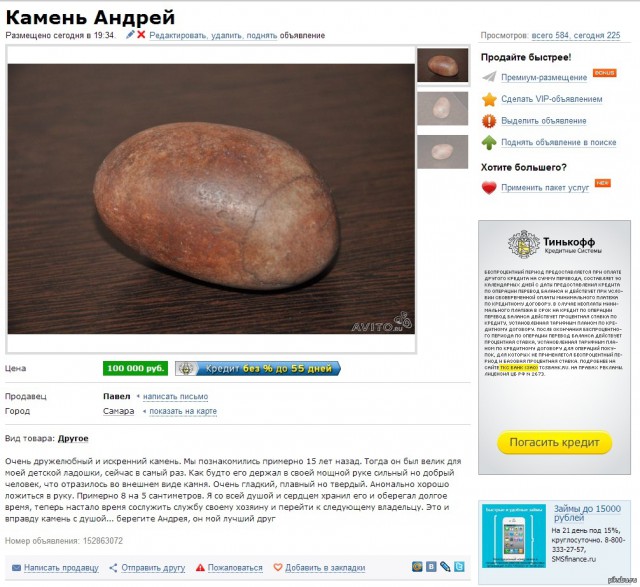Click the red heart services package icon

click(x=489, y=187)
